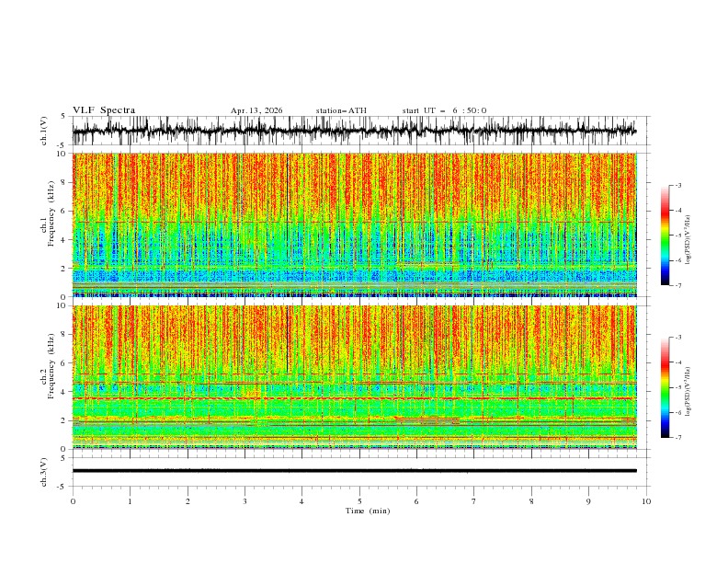The width and height of the screenshot is (728, 563).
Task: Click the 6 kHz tick of ch.2 frequency axis
Action: coord(65,363)
